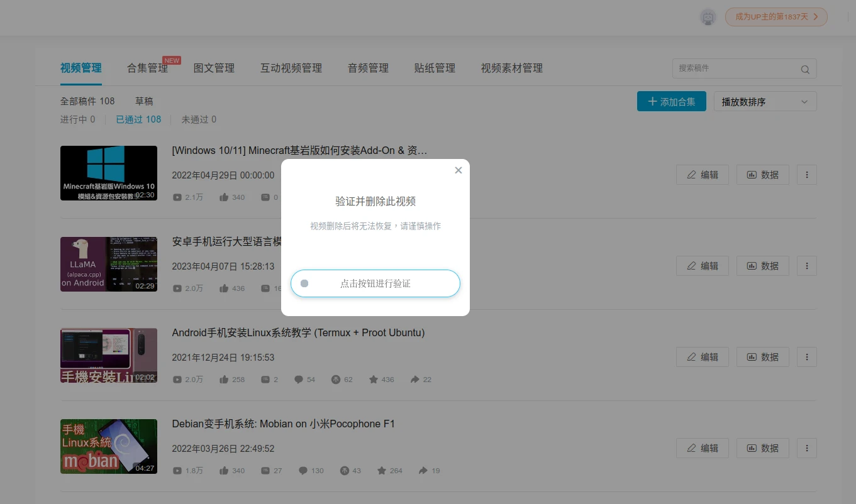Viewport: 856px width, 504px height.
Task: Open the Mobian video thumbnail
Action: pyautogui.click(x=109, y=446)
